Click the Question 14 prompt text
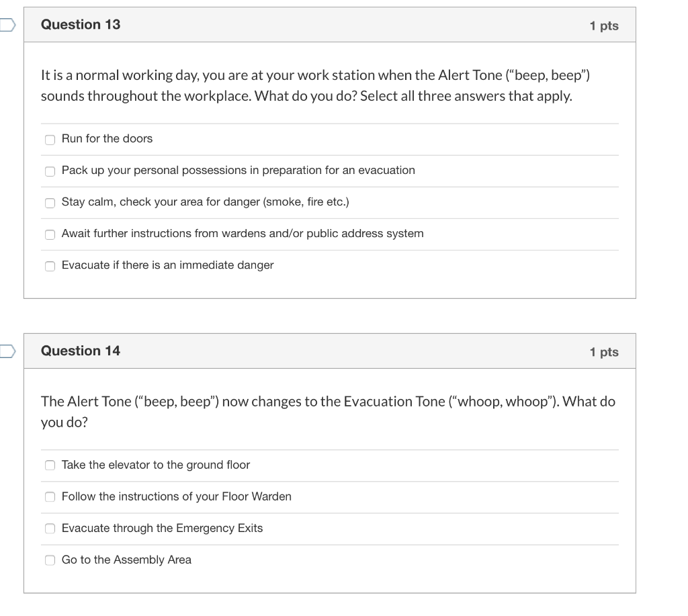The image size is (688, 616). click(328, 411)
